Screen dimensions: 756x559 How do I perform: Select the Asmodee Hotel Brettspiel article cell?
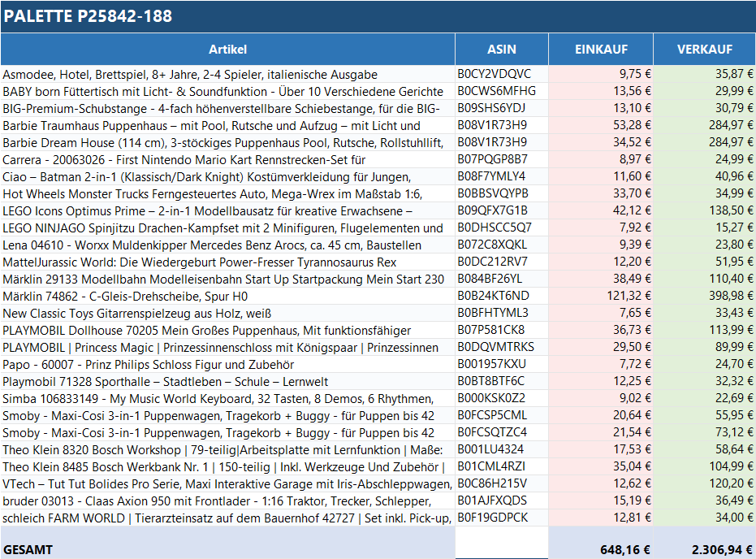190,74
